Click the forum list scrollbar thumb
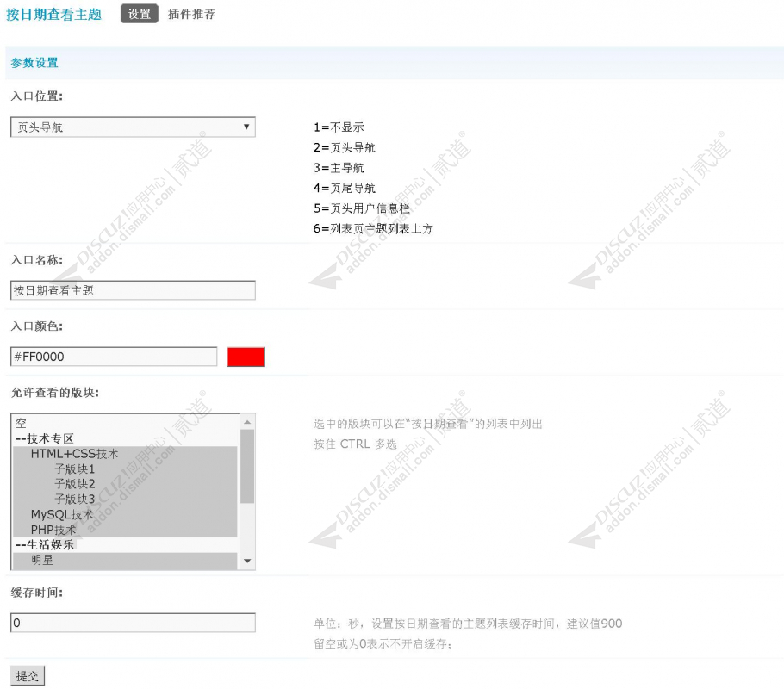 pyautogui.click(x=247, y=466)
